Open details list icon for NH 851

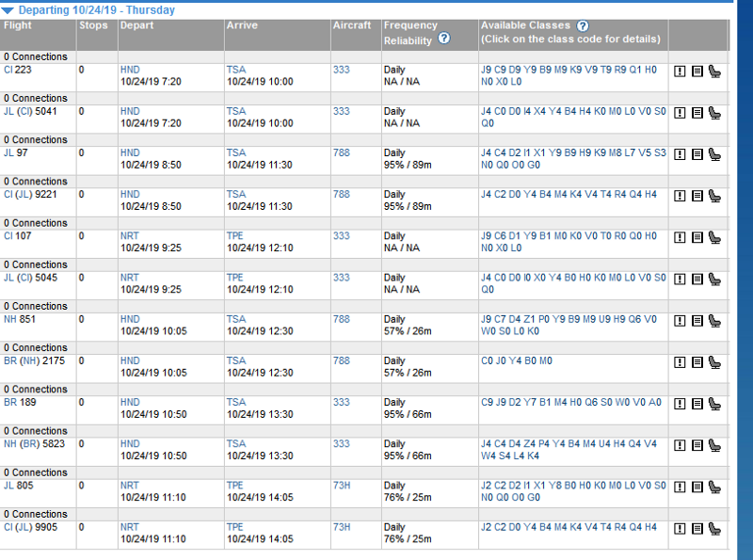[697, 321]
